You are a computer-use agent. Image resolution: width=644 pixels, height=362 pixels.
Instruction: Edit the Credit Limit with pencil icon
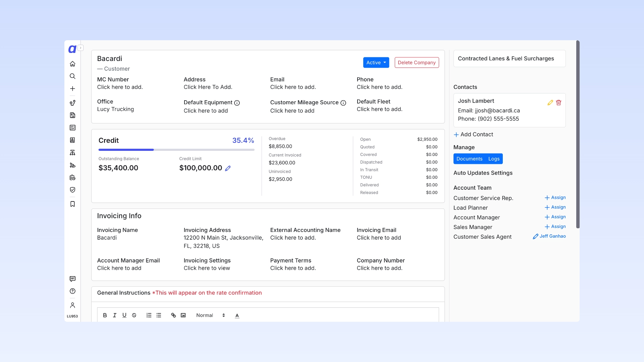coord(228,168)
